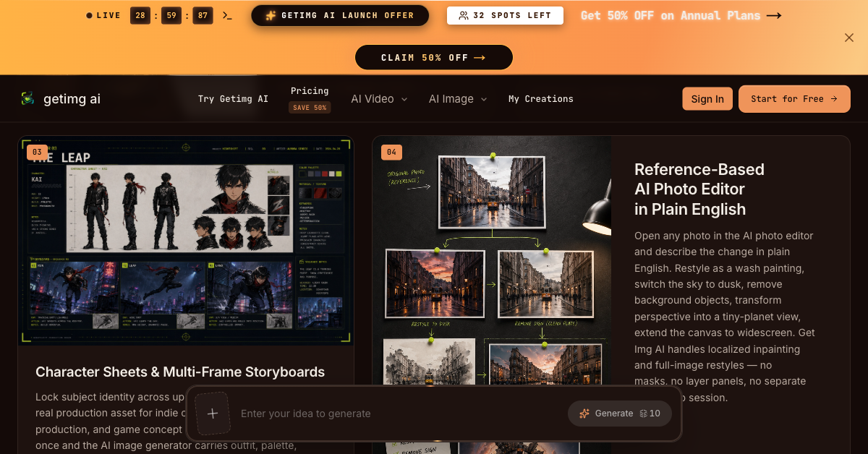The width and height of the screenshot is (868, 454).
Task: Click CLAIM 50% OFF button
Action: pyautogui.click(x=434, y=58)
